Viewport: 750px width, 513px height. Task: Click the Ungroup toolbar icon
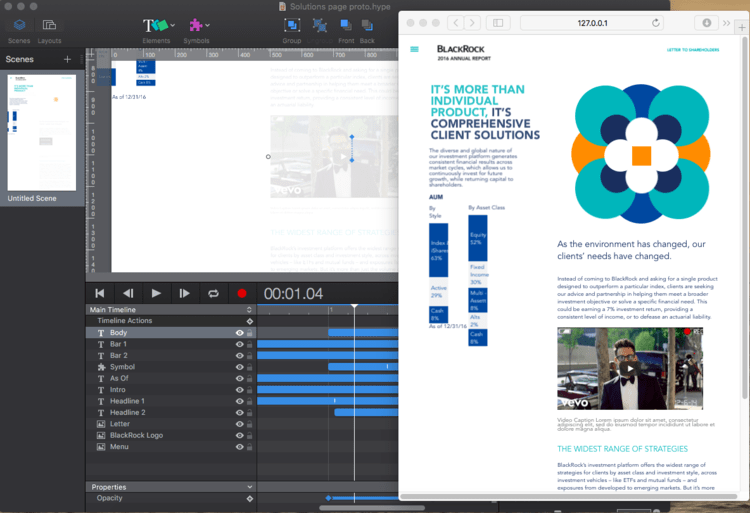coord(320,25)
